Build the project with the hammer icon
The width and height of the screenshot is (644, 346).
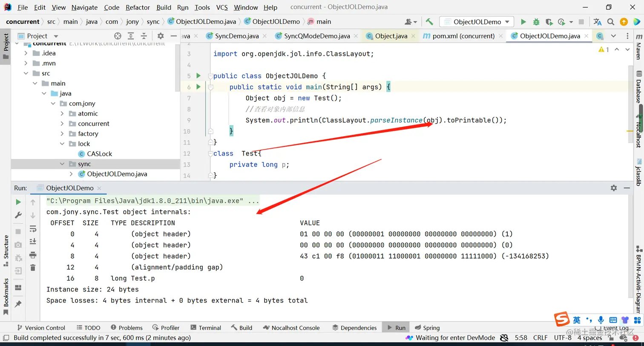pyautogui.click(x=429, y=22)
